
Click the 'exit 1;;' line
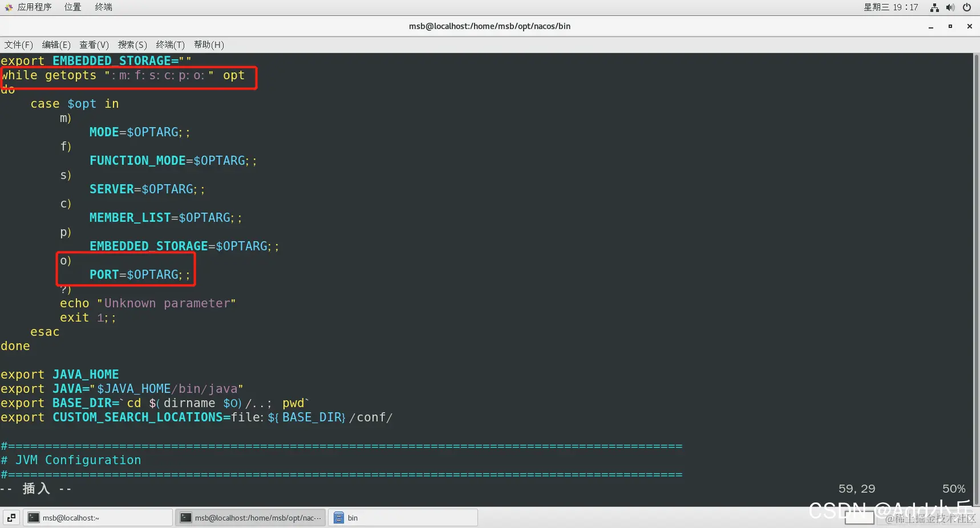88,318
